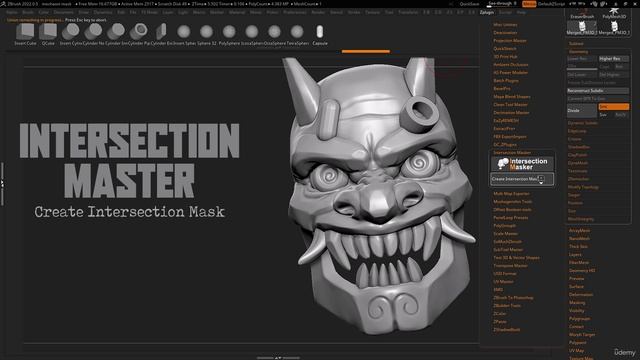
Task: Click Create Intersection Mask button
Action: click(522, 179)
